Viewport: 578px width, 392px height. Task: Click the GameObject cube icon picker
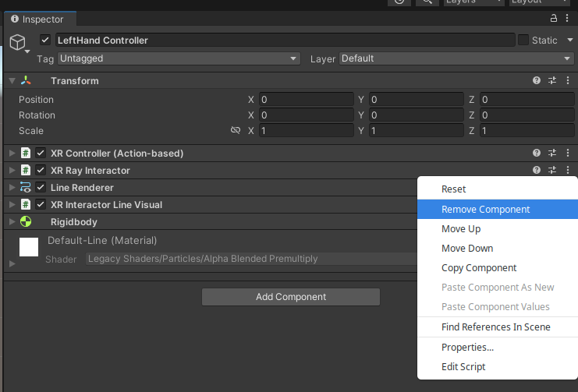(17, 42)
